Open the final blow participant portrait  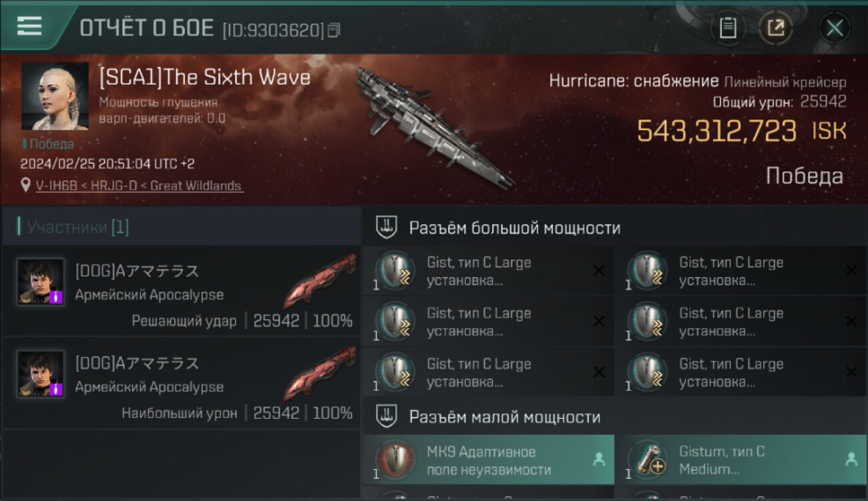pyautogui.click(x=41, y=281)
